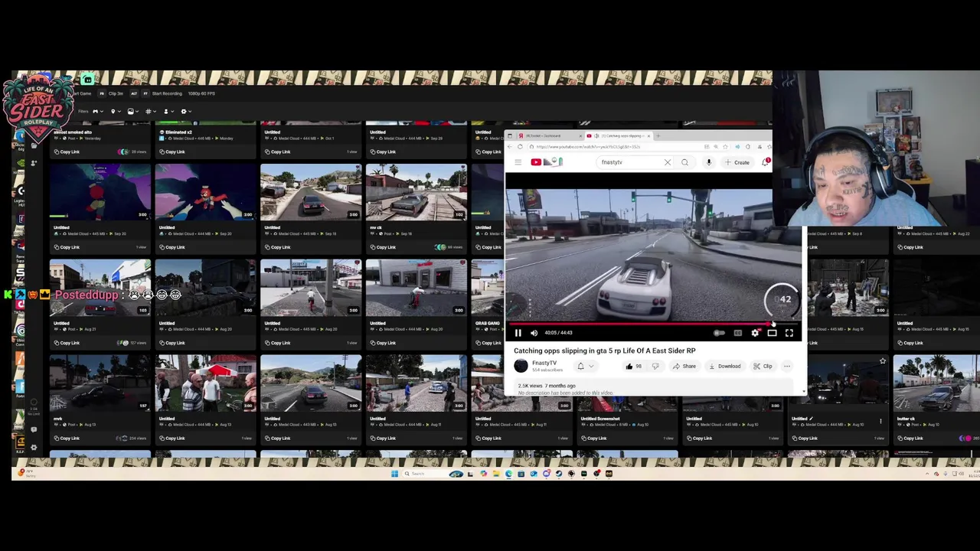
Task: Expand the Medal location pin filter dropdown
Action: point(115,112)
